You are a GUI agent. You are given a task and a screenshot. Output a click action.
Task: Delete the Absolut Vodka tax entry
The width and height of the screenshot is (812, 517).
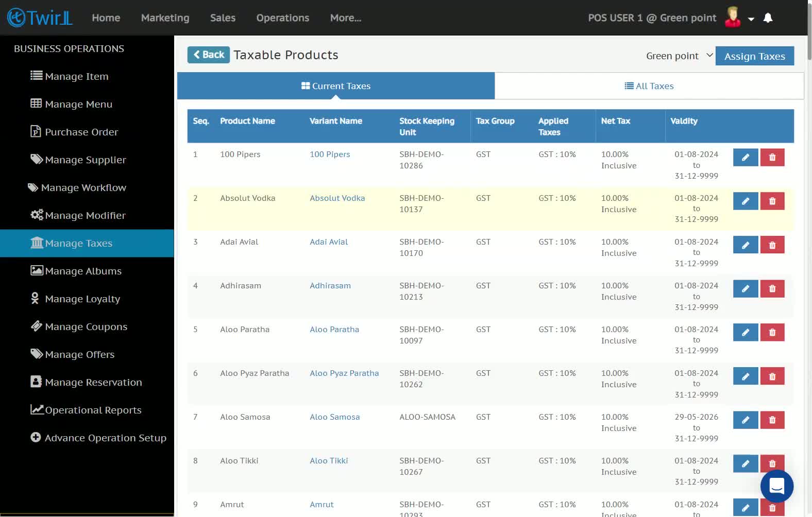tap(772, 201)
